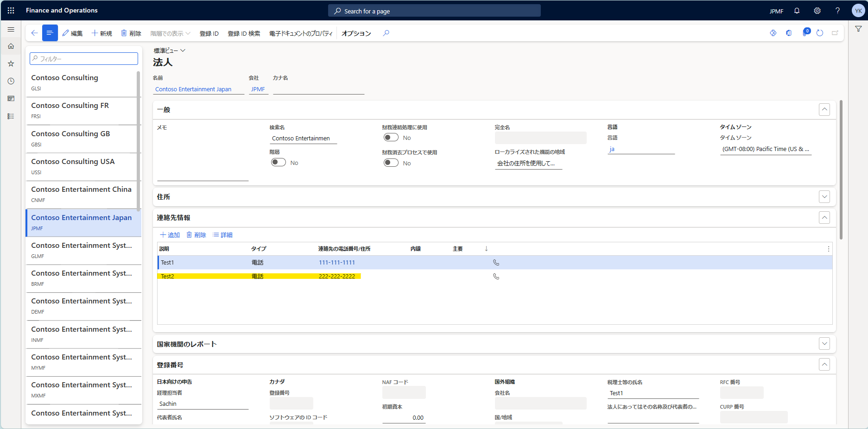Click sort arrow in contact grid header
868x429 pixels.
click(486, 249)
